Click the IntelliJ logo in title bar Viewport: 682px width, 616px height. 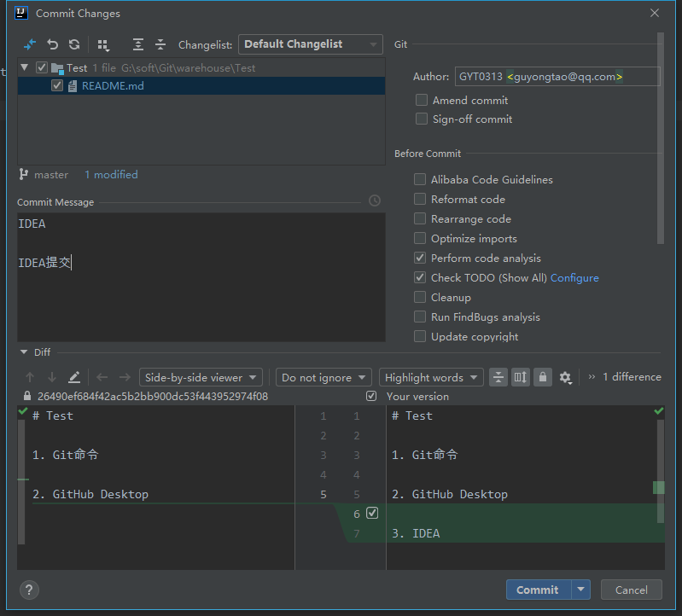[21, 13]
